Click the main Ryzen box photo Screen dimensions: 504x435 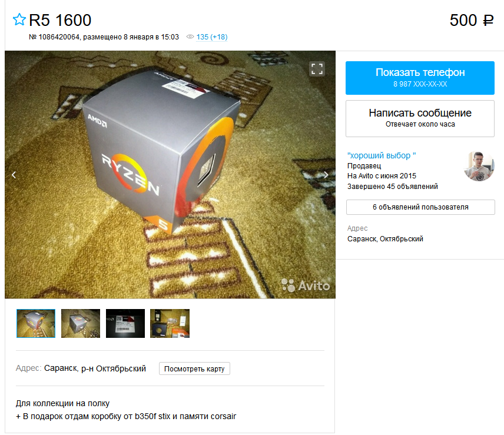point(170,174)
